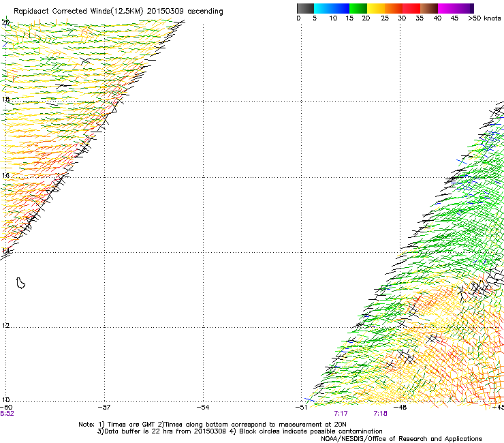Click the legend value "10" under the color bar
504x443 pixels.
pos(333,18)
